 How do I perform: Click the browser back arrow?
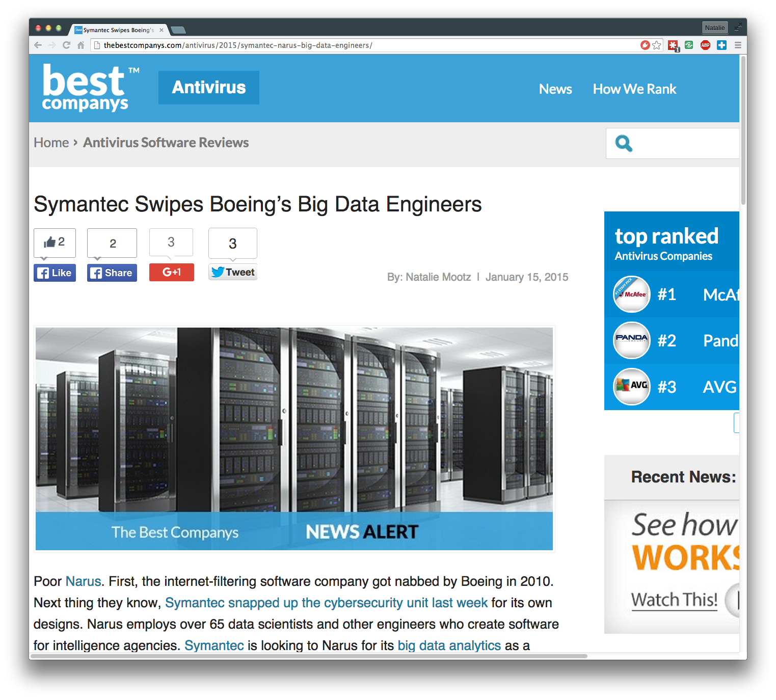[38, 45]
